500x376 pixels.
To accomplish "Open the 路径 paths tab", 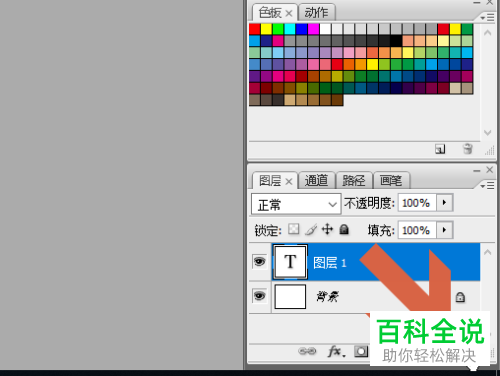I will (x=354, y=181).
